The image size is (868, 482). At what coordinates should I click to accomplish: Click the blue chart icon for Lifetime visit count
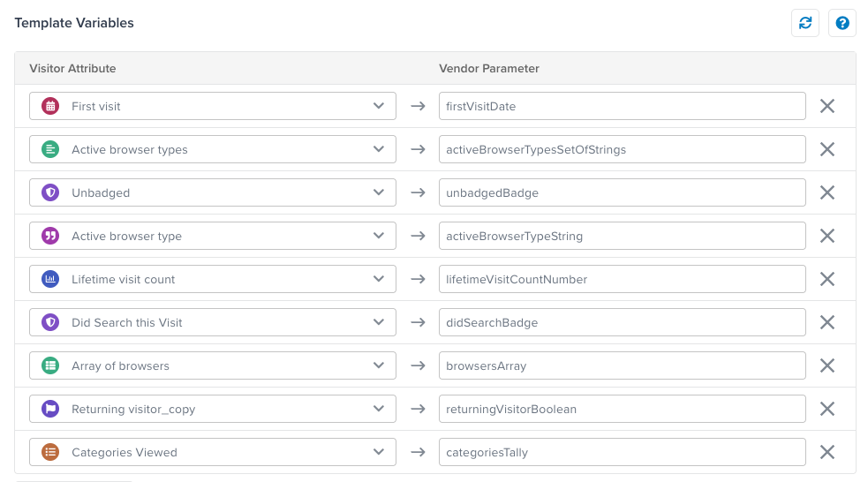[x=50, y=280]
